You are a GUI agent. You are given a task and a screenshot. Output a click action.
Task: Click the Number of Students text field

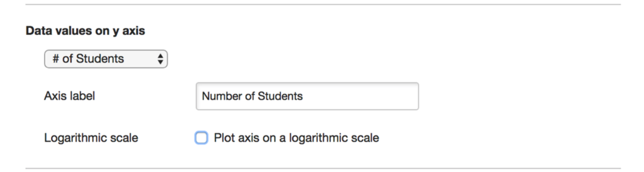coord(307,96)
